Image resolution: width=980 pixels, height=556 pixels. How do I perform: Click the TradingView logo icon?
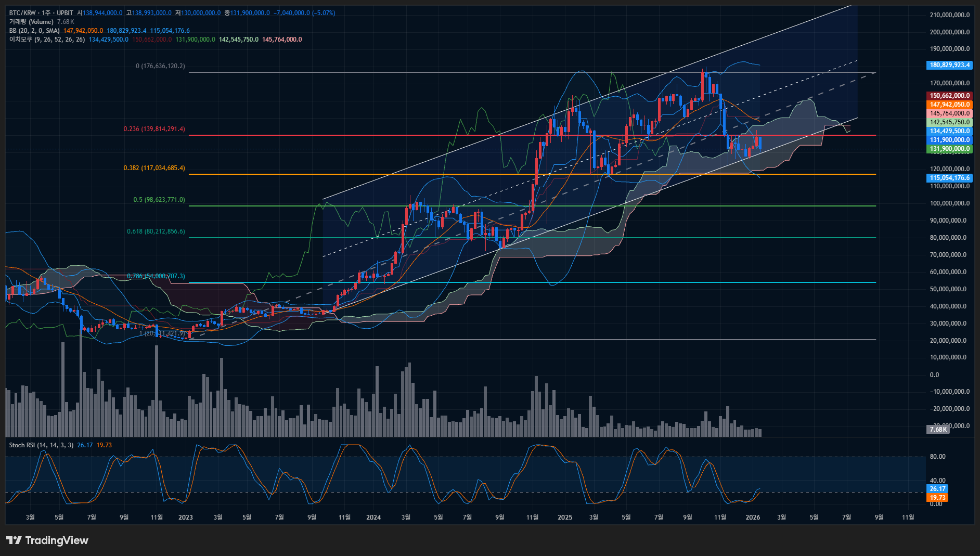(x=14, y=540)
